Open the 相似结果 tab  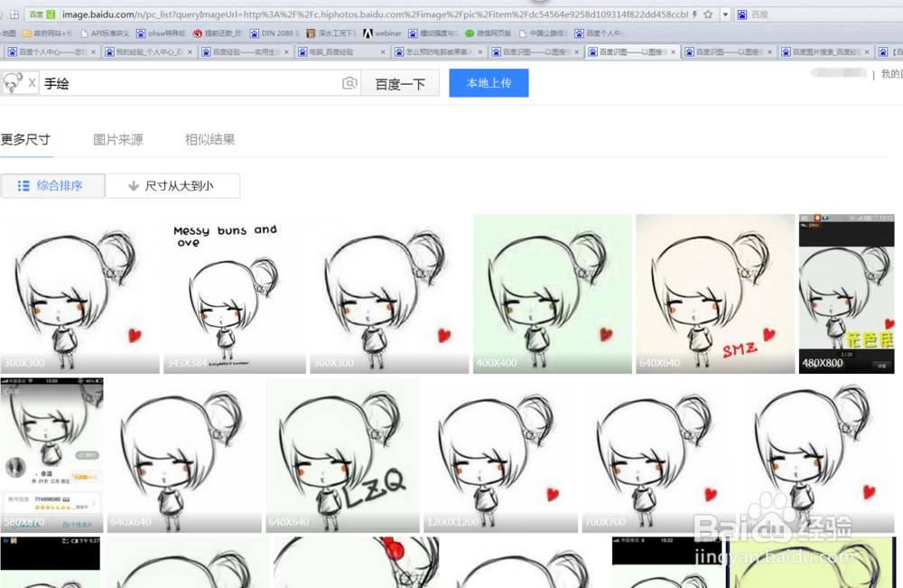click(x=209, y=140)
